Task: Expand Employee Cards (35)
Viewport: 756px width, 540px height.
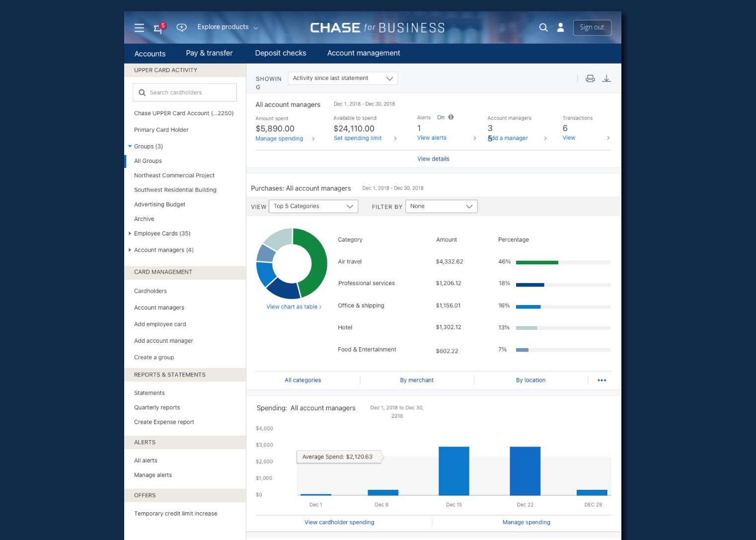Action: coord(130,233)
